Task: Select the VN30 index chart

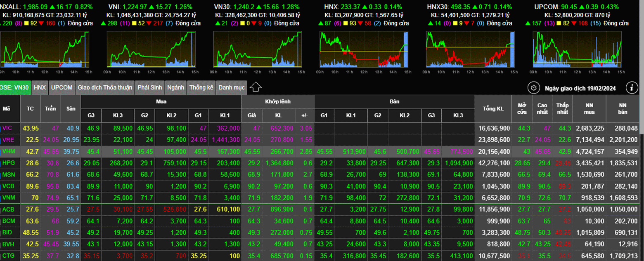Action: [x=258, y=49]
